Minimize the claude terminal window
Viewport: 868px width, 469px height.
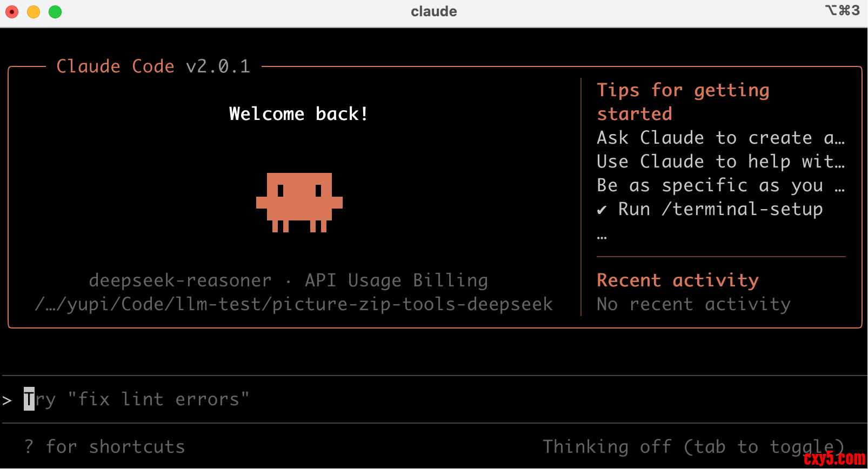[34, 11]
